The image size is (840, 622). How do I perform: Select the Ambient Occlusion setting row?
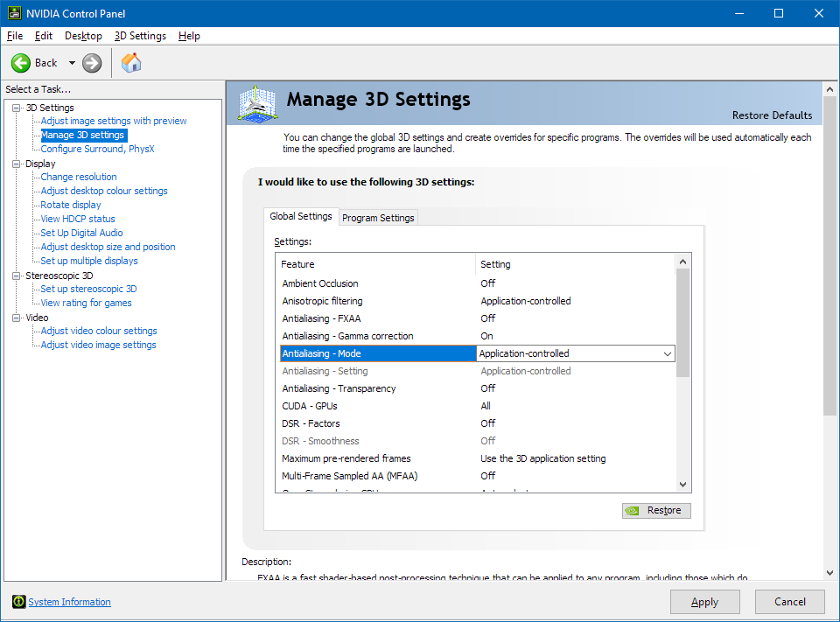pyautogui.click(x=320, y=283)
